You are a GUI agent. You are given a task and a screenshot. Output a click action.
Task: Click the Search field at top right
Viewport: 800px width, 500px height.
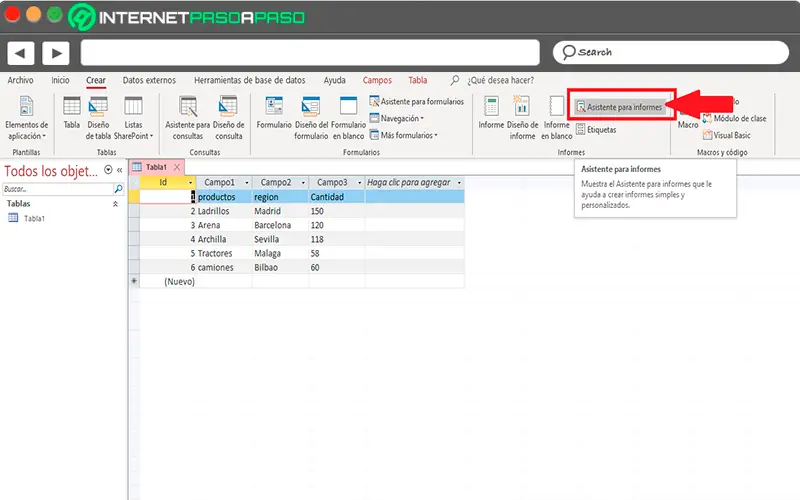tap(670, 53)
